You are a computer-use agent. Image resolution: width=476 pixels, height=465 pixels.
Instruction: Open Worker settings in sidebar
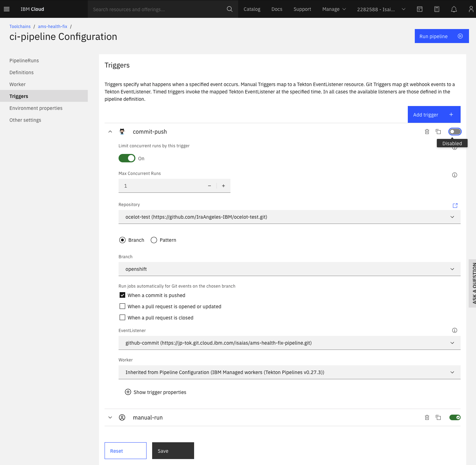(17, 84)
